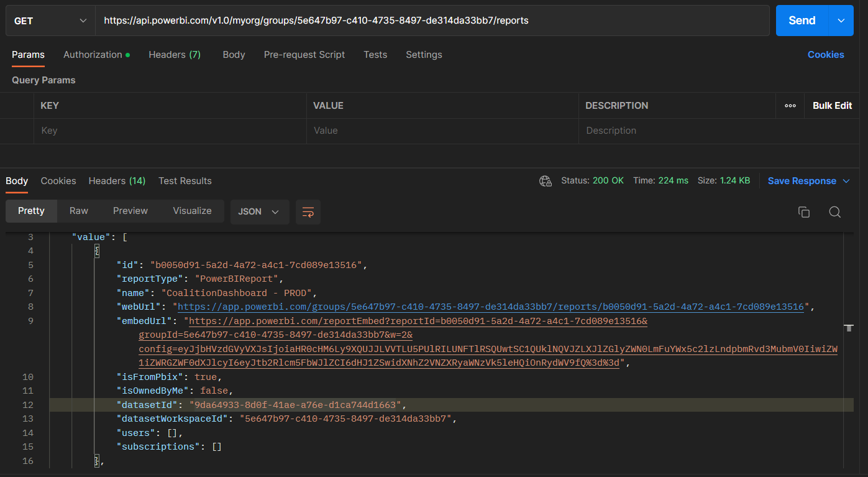Expand the Send button options arrow
The height and width of the screenshot is (477, 868).
pos(841,21)
